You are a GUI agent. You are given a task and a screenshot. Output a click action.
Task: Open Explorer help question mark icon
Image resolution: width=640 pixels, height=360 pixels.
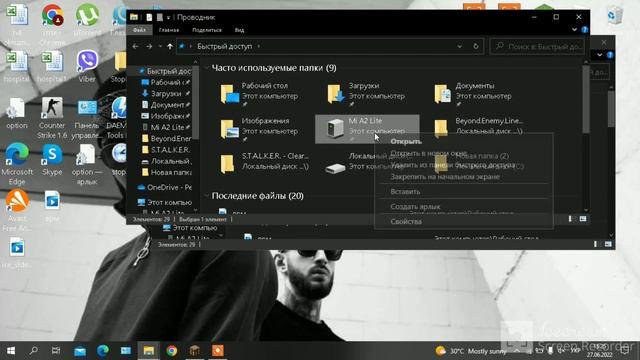coord(584,30)
